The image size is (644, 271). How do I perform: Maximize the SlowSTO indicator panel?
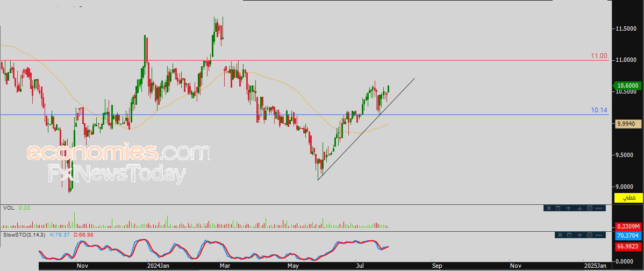click(569, 235)
